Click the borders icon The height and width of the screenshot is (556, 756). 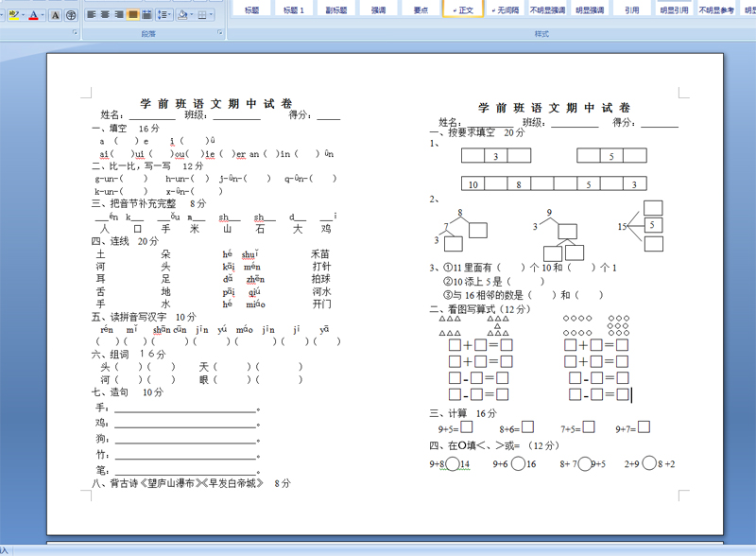pos(202,15)
